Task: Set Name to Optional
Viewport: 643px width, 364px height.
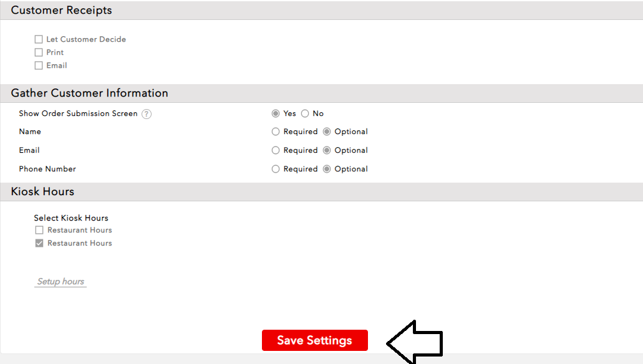Action: 327,132
